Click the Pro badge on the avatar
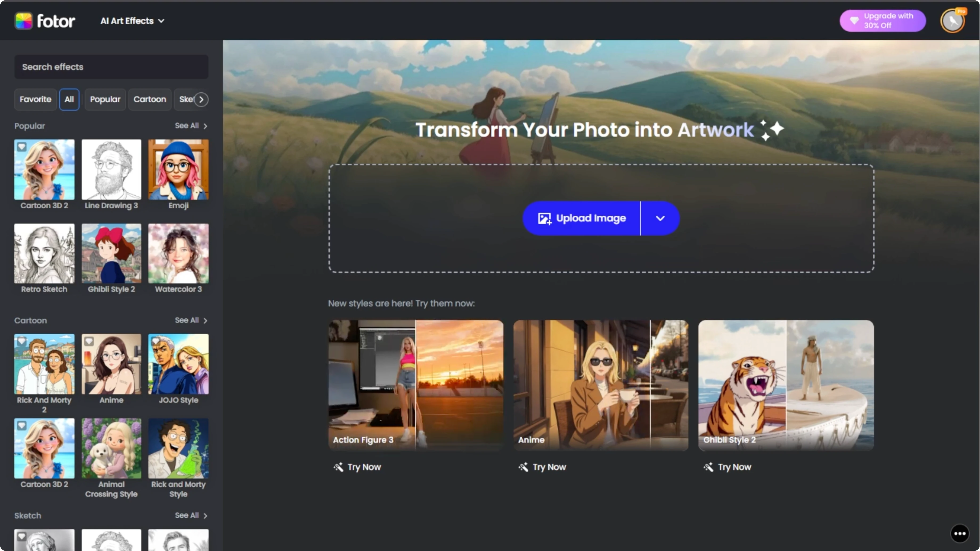This screenshot has height=551, width=980. click(x=961, y=11)
